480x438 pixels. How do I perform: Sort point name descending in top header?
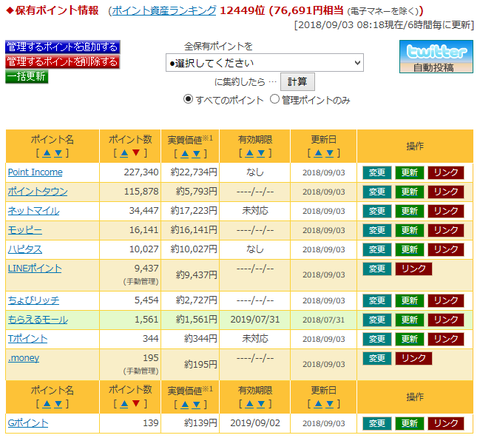click(58, 153)
